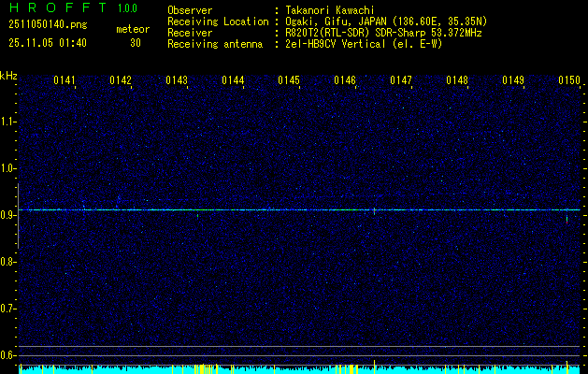Click the meteor echo spike near 0146.5
Screen dimensions: 588x374
[x=374, y=210]
